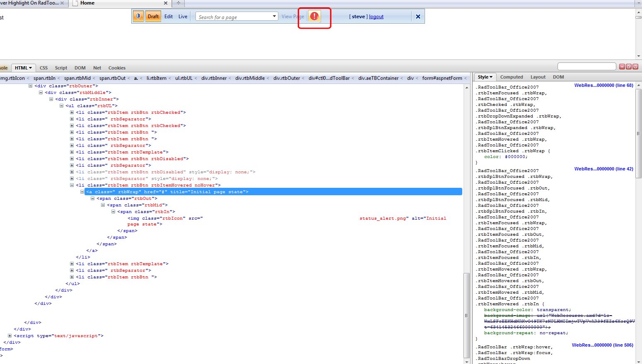642x364 pixels.
Task: Switch to Edit mode
Action: (169, 17)
